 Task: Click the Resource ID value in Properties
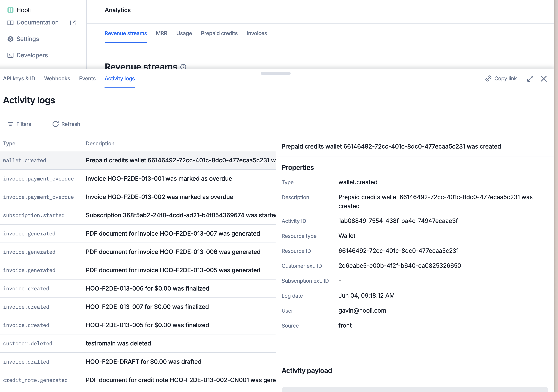coord(398,251)
